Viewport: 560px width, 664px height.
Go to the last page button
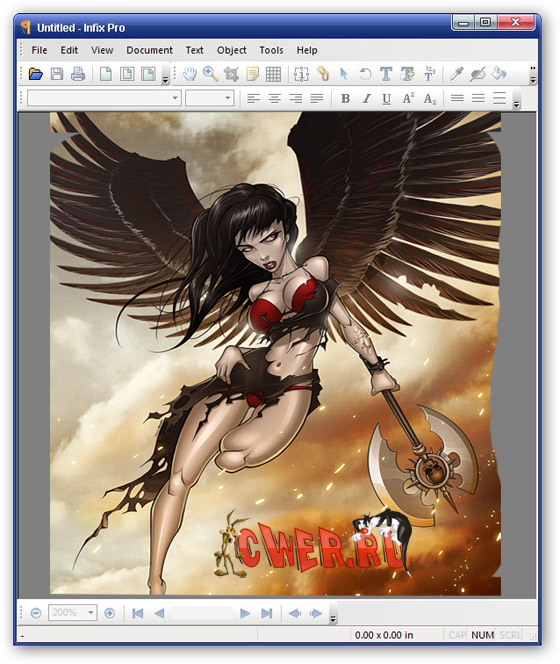point(266,613)
